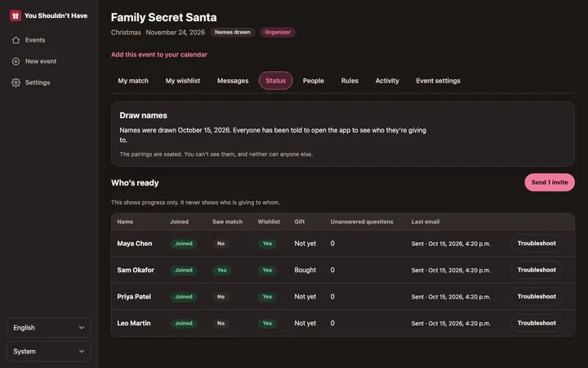
Task: Click Sam Okafor's Saw match Yes badge
Action: [221, 270]
